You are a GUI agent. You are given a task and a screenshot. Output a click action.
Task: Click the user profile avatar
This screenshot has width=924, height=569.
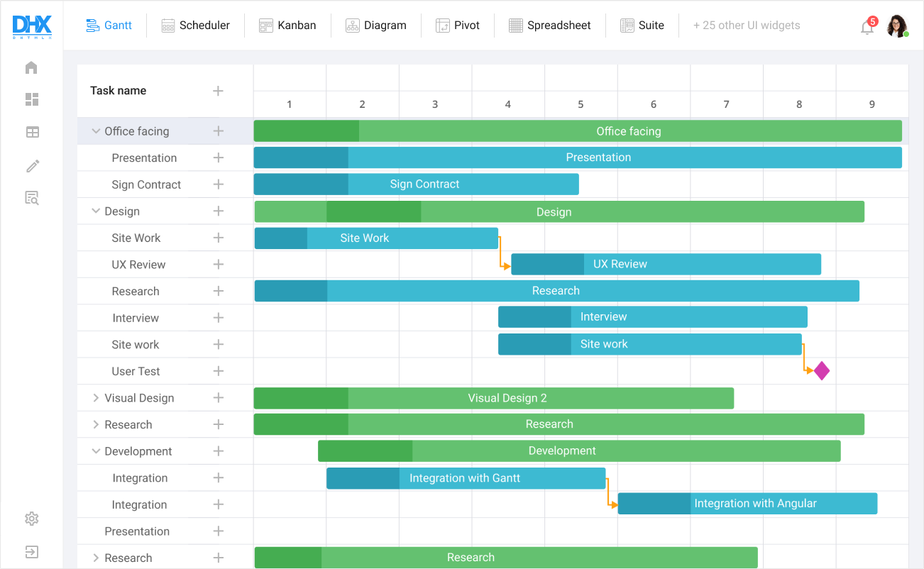(898, 26)
